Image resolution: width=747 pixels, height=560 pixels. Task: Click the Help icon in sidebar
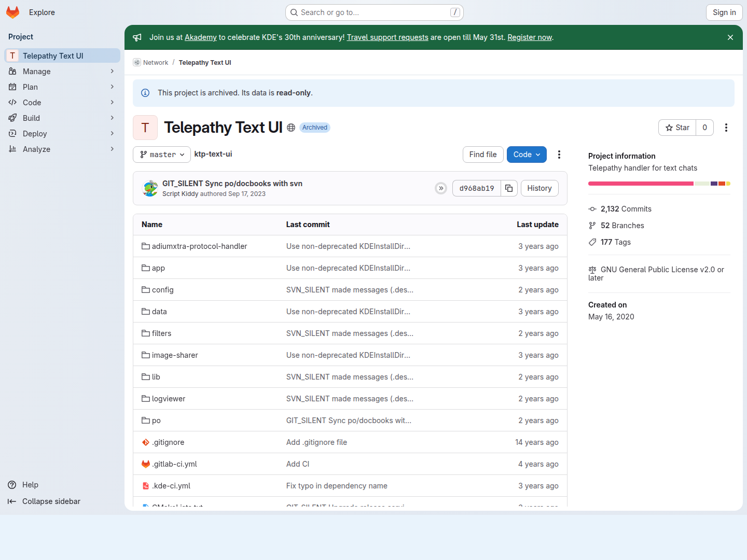(12, 485)
